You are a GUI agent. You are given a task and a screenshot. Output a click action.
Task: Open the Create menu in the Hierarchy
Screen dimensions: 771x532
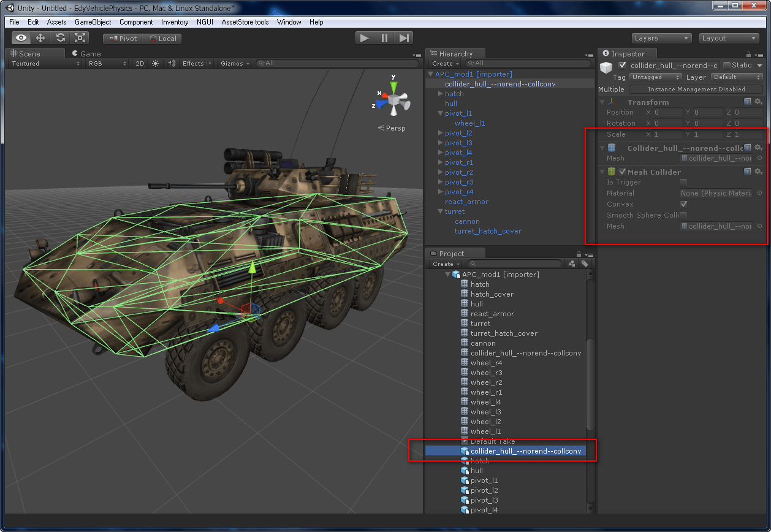(444, 63)
